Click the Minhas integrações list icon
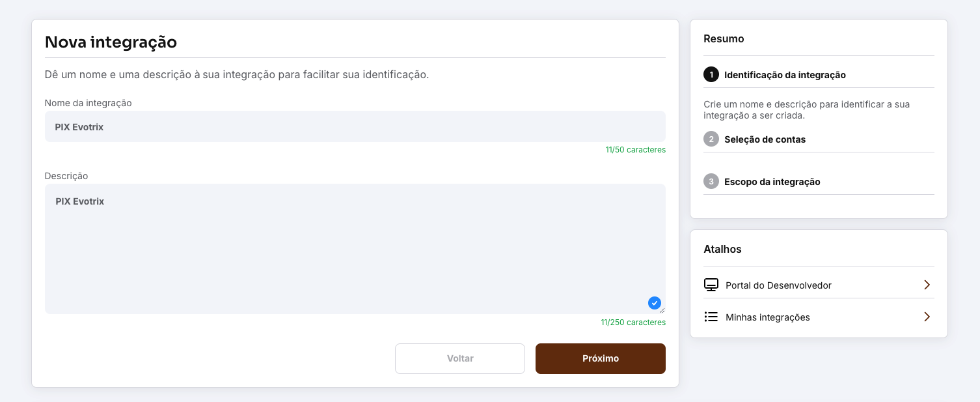Image resolution: width=980 pixels, height=402 pixels. [x=711, y=317]
